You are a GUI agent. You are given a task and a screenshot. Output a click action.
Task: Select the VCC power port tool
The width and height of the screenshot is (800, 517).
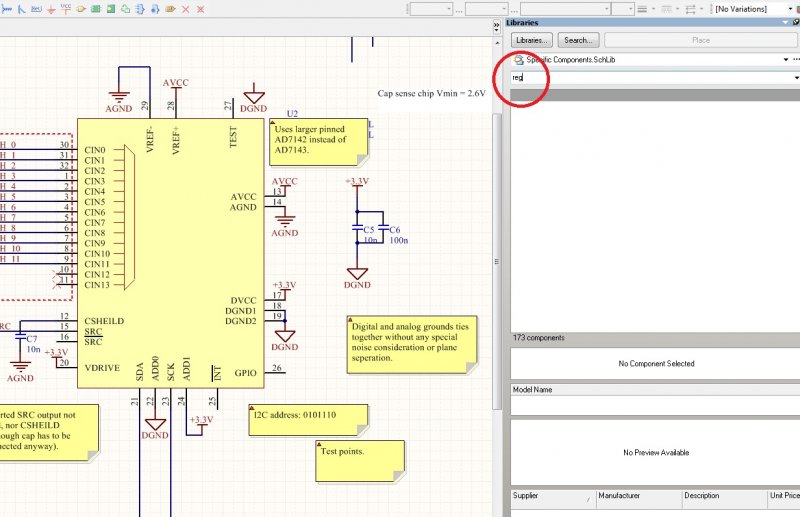pyautogui.click(x=66, y=8)
